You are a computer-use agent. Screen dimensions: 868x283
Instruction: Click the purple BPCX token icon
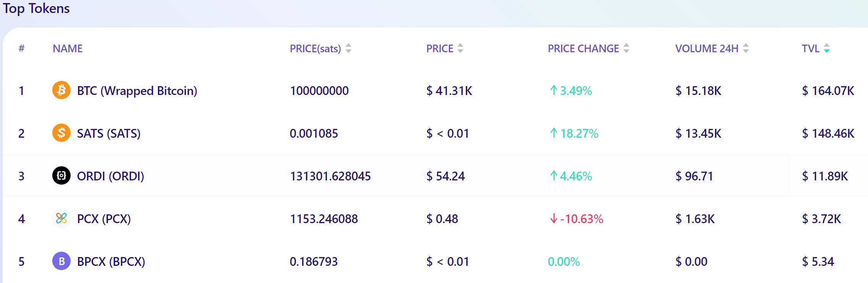[61, 262]
